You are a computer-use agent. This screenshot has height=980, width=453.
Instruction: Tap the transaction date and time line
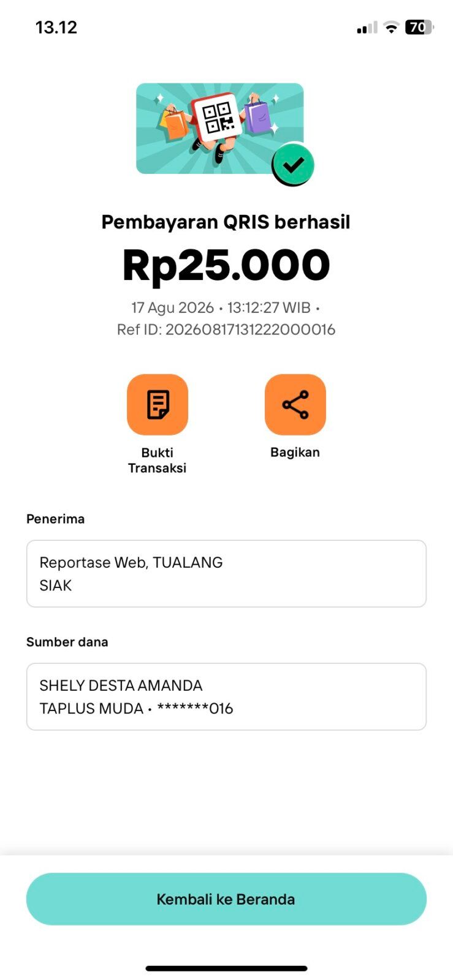(x=225, y=307)
